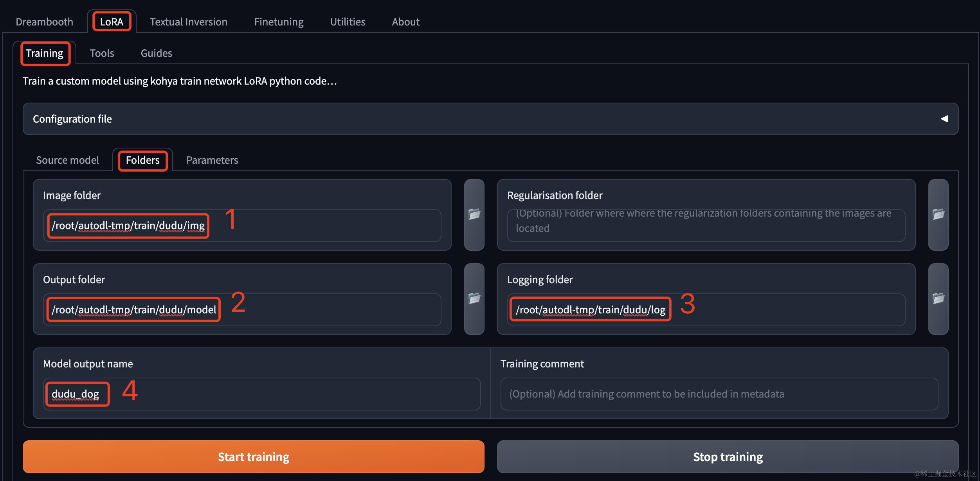Screen dimensions: 980x481
Task: Select the Folders tab
Action: [142, 160]
